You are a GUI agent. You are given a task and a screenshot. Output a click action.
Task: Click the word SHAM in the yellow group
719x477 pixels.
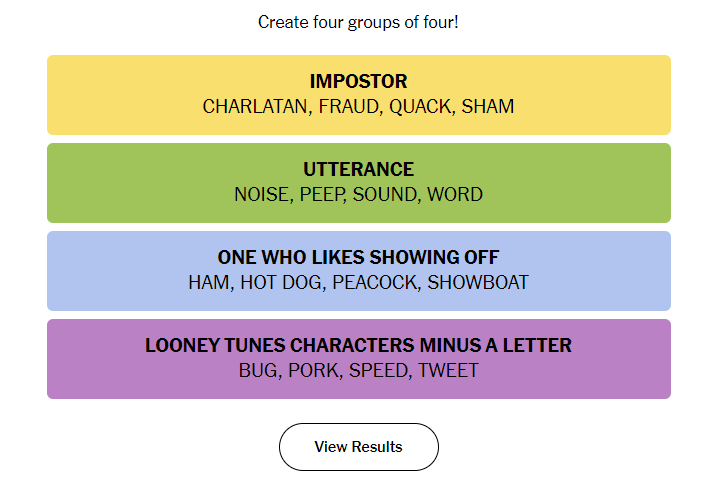(x=488, y=106)
